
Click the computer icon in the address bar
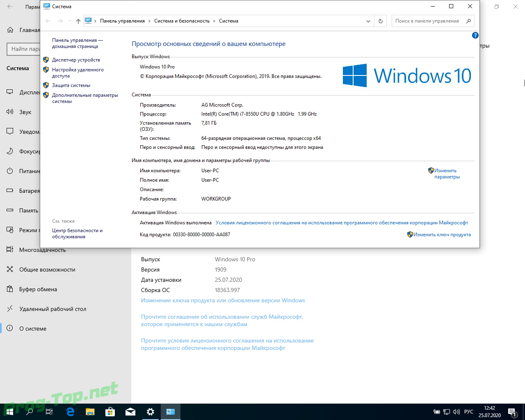pyautogui.click(x=88, y=21)
